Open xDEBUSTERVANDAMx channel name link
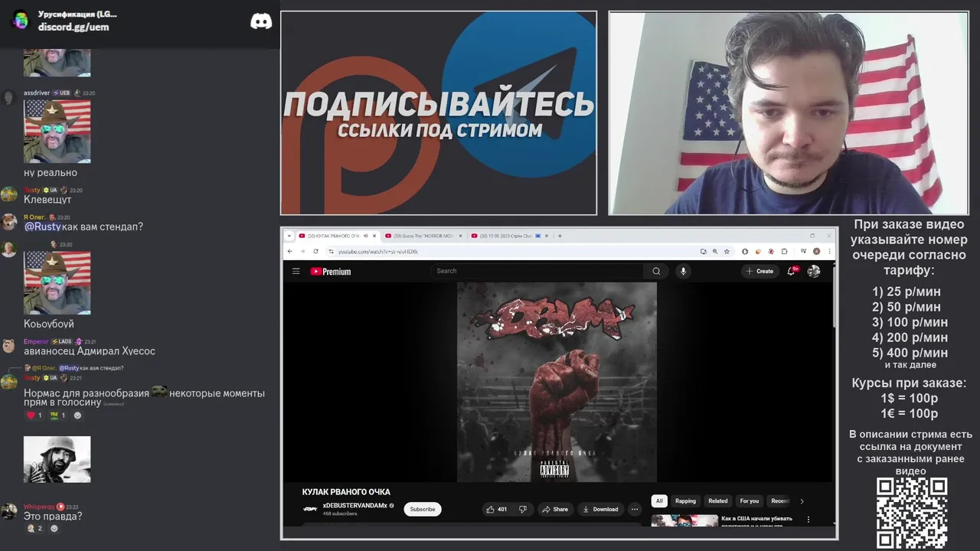This screenshot has height=551, width=980. click(x=355, y=506)
